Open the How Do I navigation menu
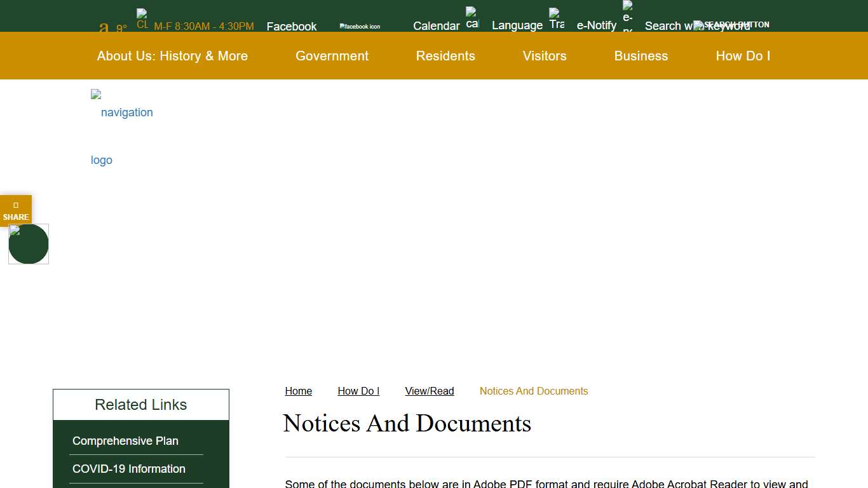This screenshot has height=488, width=868. point(743,56)
